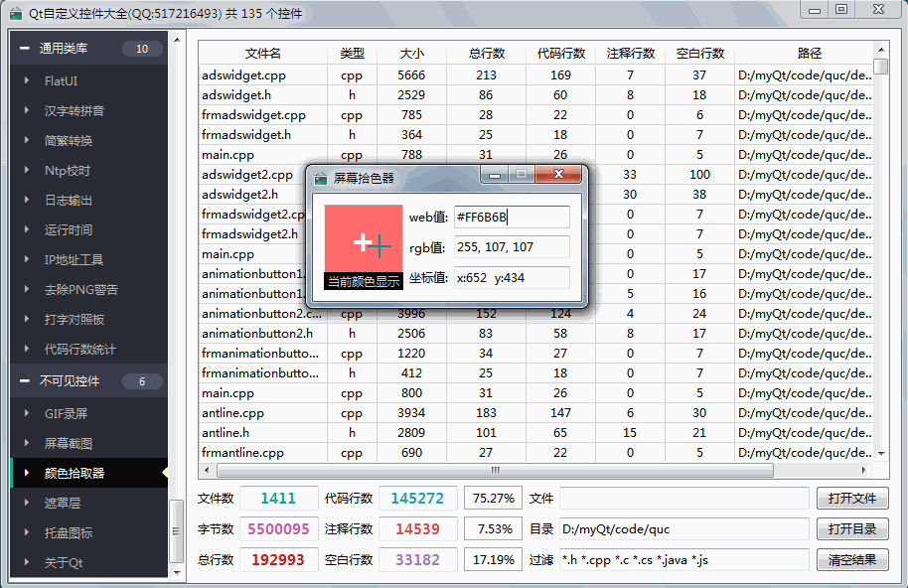908x588 pixels.
Task: Collapse the 不可见控件 section
Action: pos(25,381)
